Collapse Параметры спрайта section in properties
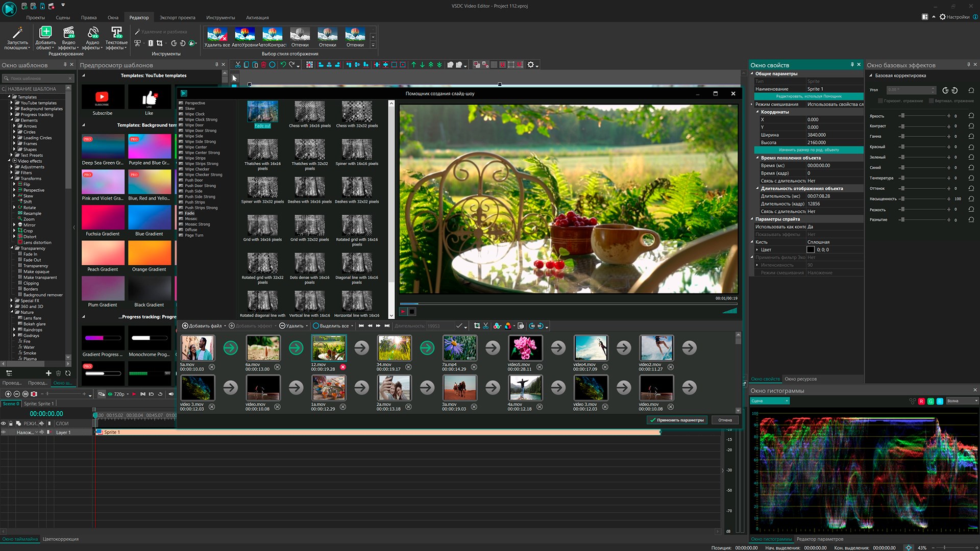 [x=752, y=219]
